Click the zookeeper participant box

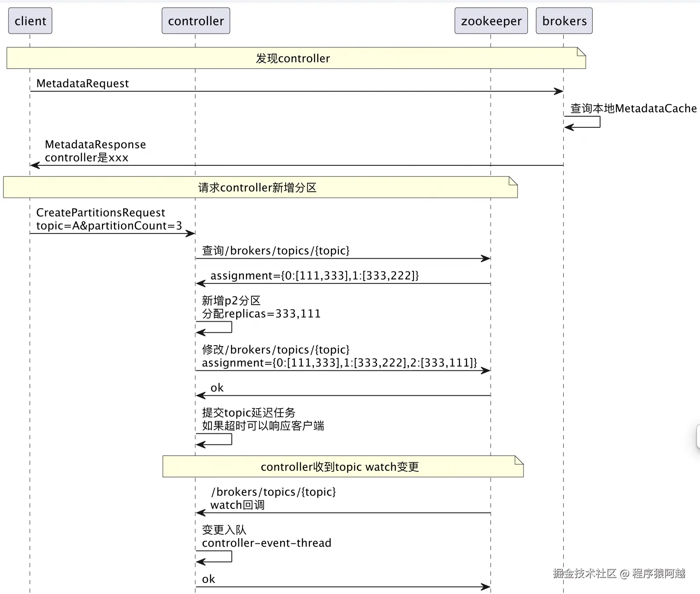[491, 21]
